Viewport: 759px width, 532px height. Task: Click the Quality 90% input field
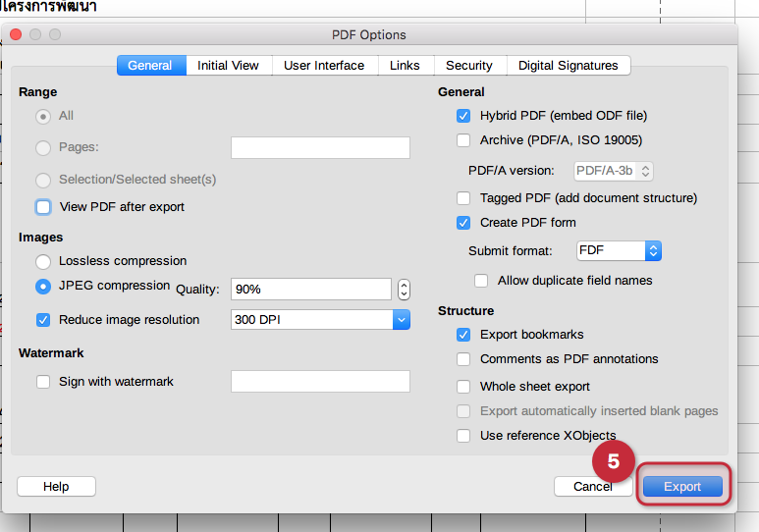coord(310,290)
